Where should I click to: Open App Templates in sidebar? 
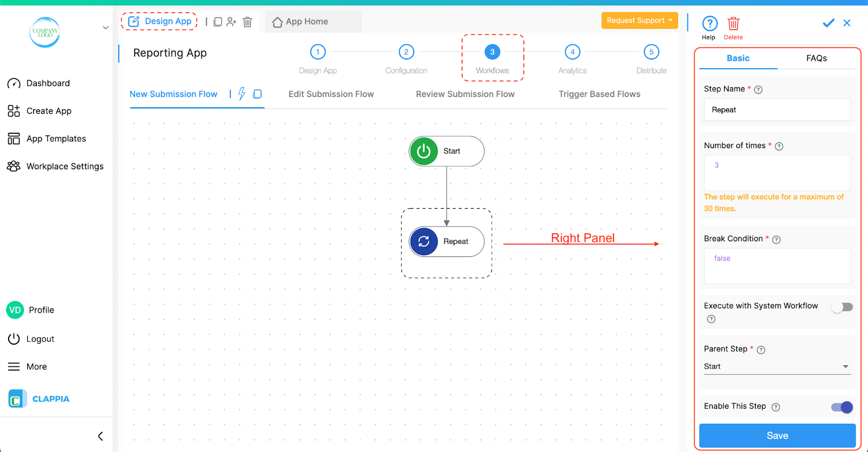[x=47, y=139]
